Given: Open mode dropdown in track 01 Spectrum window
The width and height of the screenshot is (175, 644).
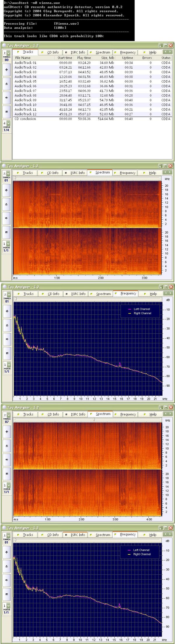Looking at the screenshot, I should (8, 243).
